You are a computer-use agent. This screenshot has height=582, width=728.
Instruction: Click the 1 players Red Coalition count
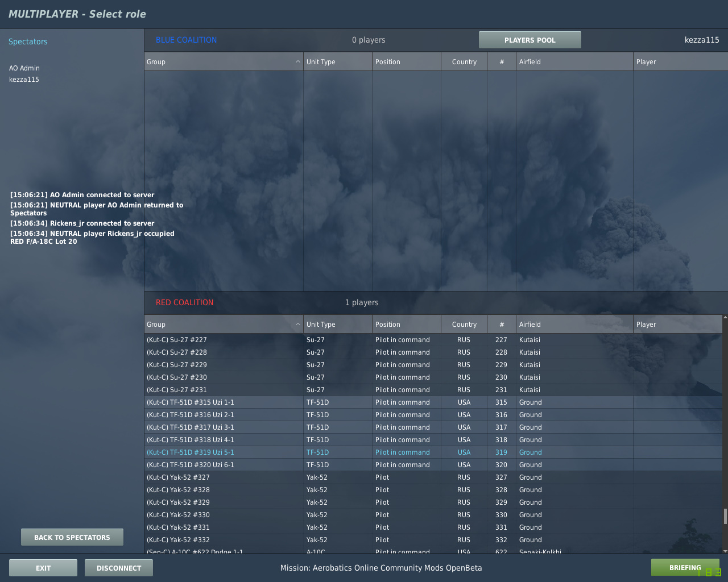[362, 302]
